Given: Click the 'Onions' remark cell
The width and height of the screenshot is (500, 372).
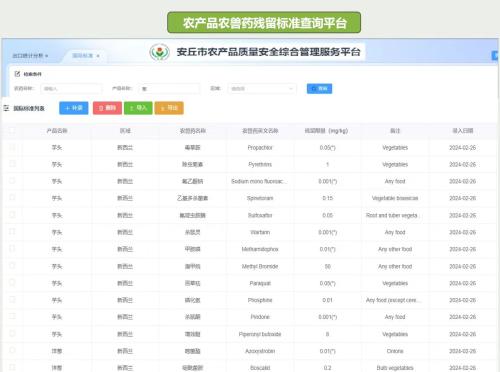Looking at the screenshot, I should 395,351.
